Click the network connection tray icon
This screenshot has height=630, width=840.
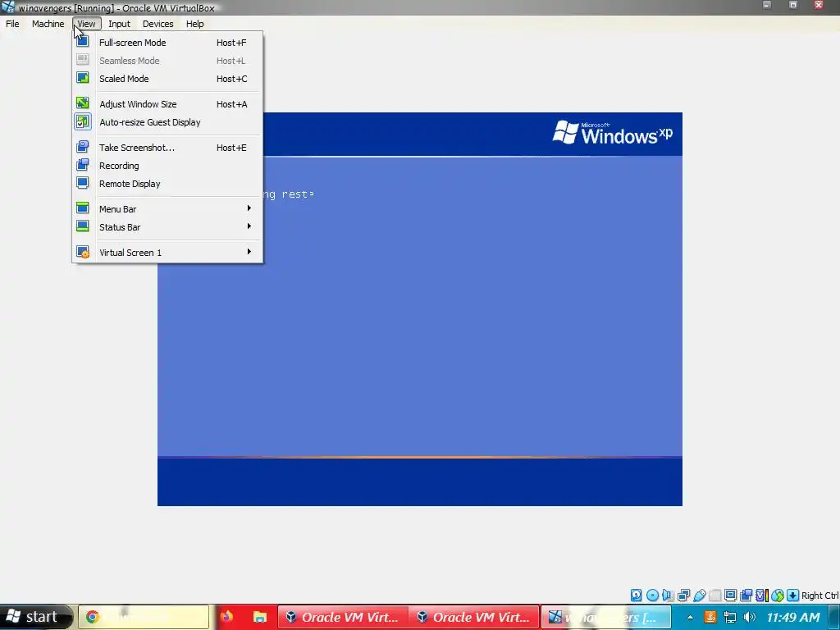coord(729,617)
